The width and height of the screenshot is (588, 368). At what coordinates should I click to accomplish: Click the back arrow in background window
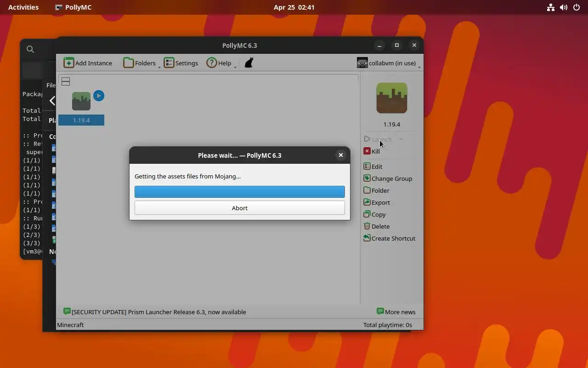pyautogui.click(x=52, y=101)
